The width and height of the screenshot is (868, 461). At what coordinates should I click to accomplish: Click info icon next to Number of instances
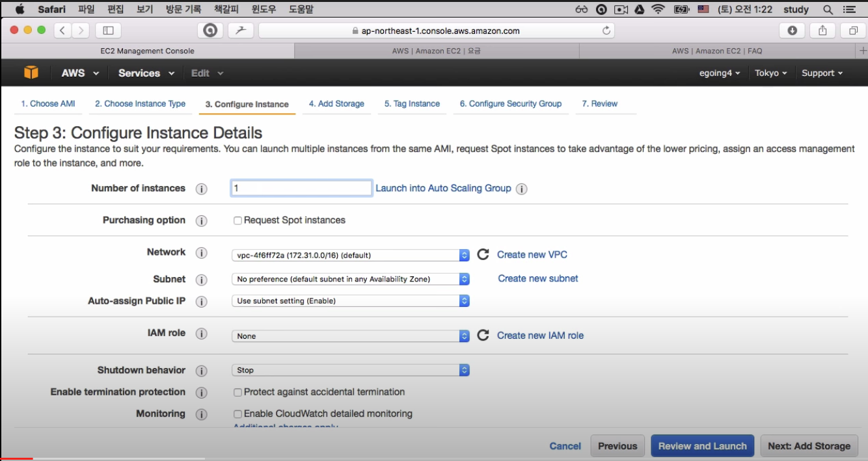202,189
